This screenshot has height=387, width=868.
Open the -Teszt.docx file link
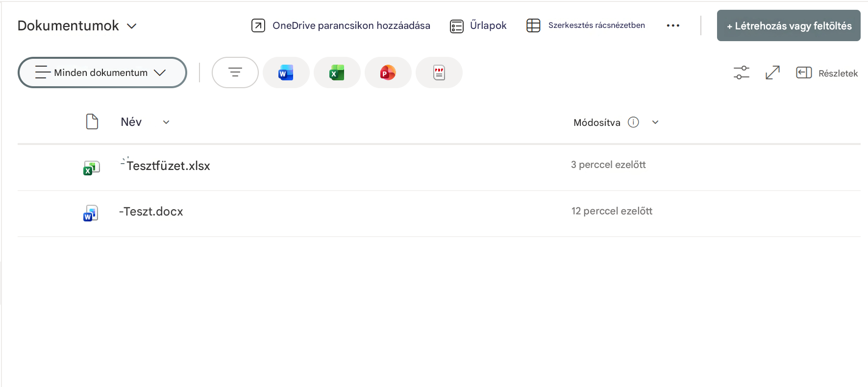(x=151, y=211)
